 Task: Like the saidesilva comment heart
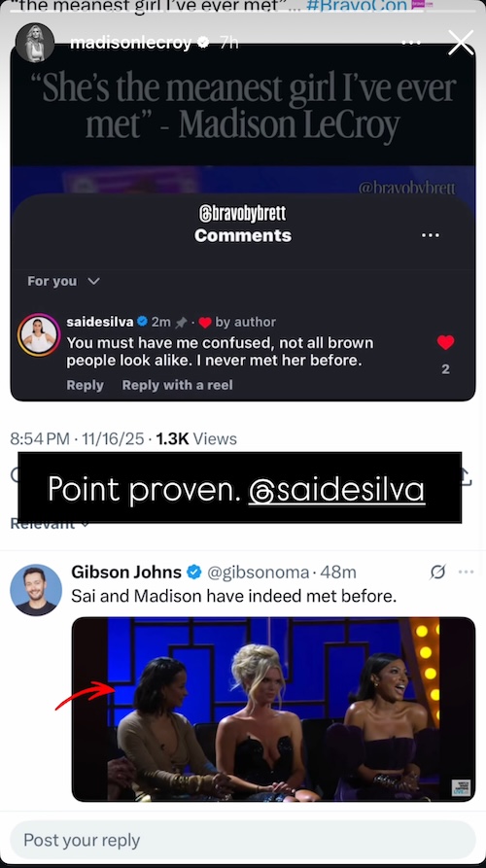(x=445, y=343)
